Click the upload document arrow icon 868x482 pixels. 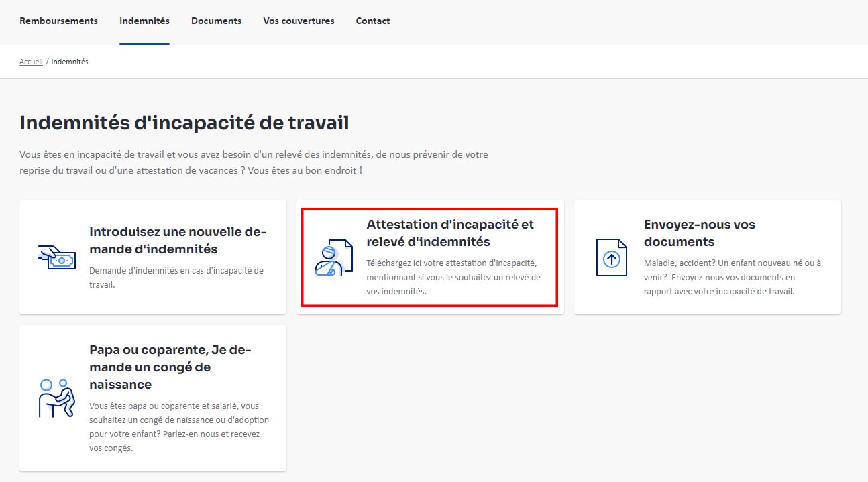(611, 257)
